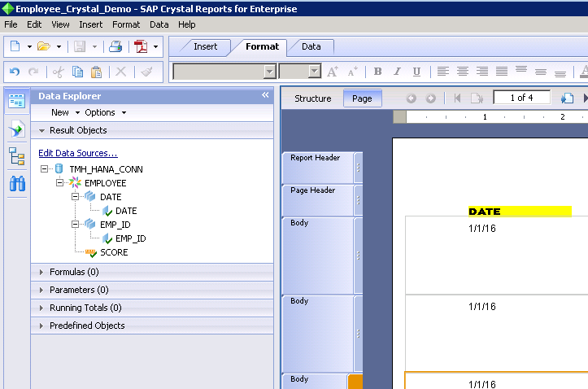Select Justify alignment

(x=501, y=71)
